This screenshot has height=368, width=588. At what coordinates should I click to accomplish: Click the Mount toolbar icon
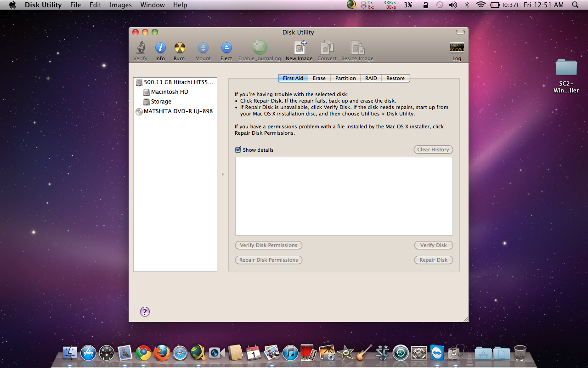click(203, 51)
